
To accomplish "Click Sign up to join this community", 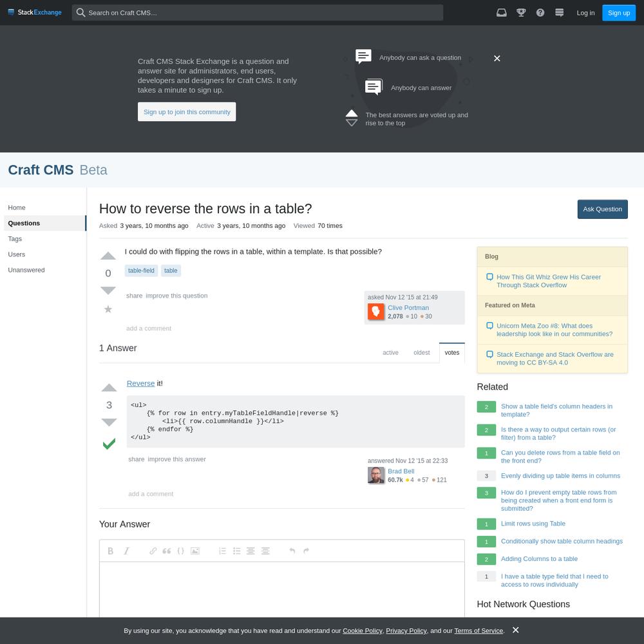I will coord(187,111).
